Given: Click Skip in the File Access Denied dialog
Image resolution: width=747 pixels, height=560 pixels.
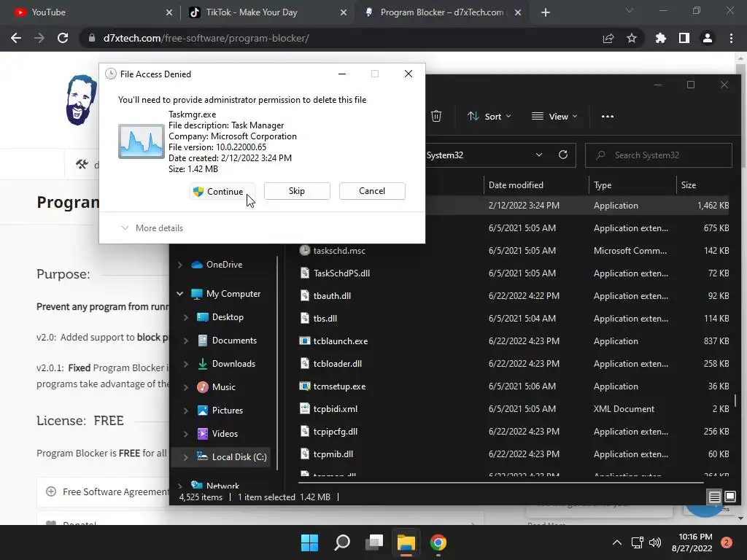Looking at the screenshot, I should [x=297, y=191].
